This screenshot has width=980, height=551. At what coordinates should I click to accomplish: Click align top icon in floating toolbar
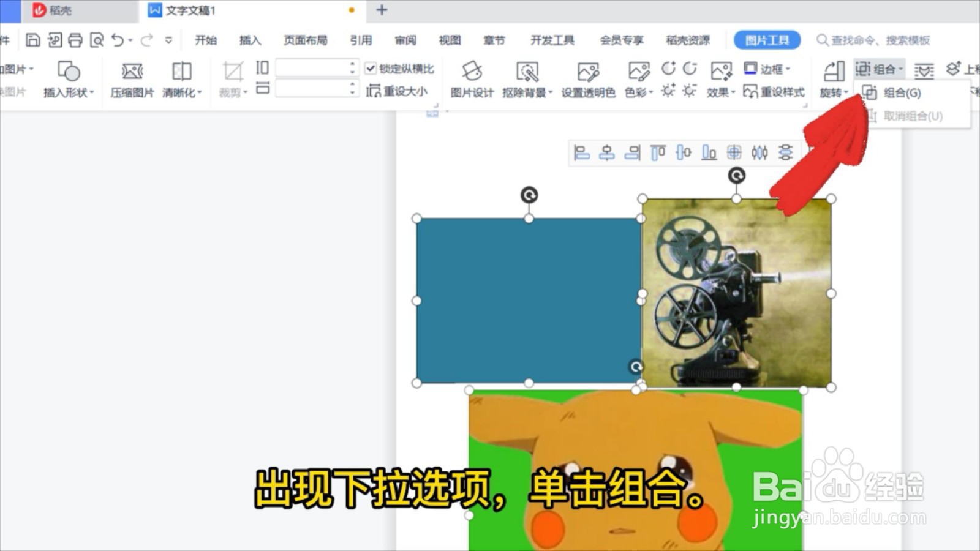pyautogui.click(x=658, y=152)
